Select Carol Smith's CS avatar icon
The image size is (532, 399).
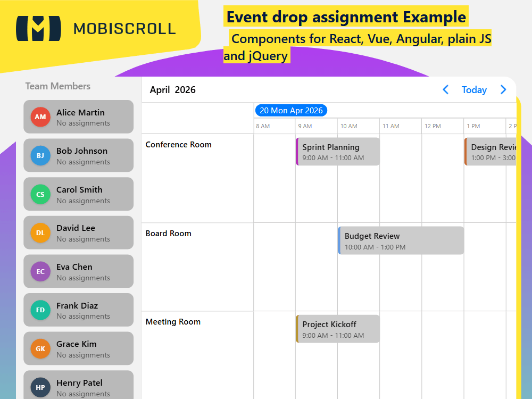pyautogui.click(x=40, y=194)
